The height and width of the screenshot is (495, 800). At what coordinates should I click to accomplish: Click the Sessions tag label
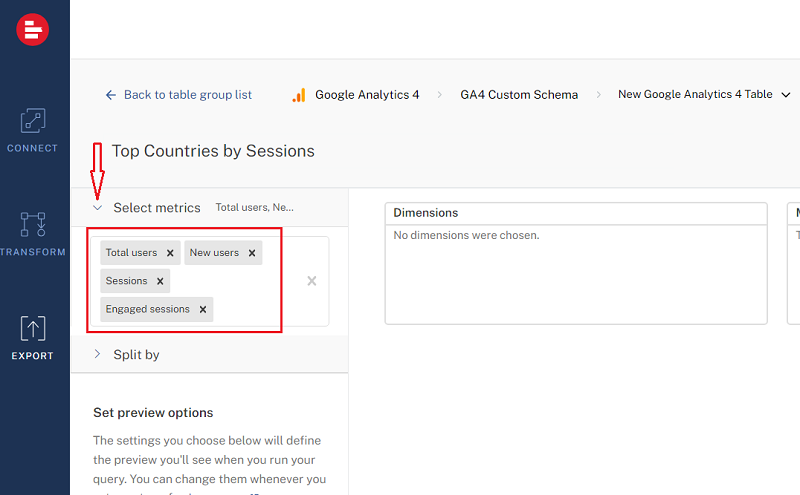[127, 281]
